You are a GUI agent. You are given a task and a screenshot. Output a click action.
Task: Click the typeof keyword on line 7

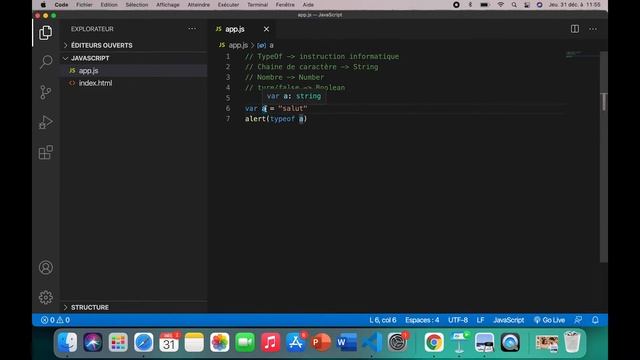tap(282, 119)
